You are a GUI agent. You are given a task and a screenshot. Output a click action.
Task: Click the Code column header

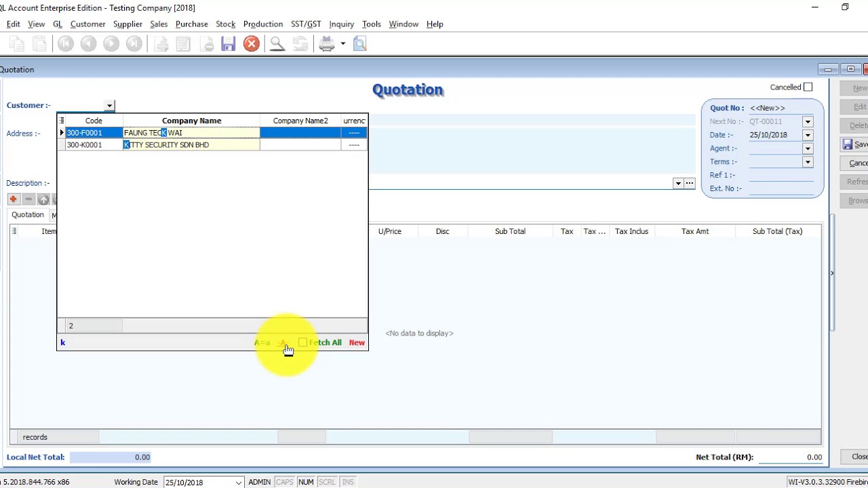click(x=94, y=121)
